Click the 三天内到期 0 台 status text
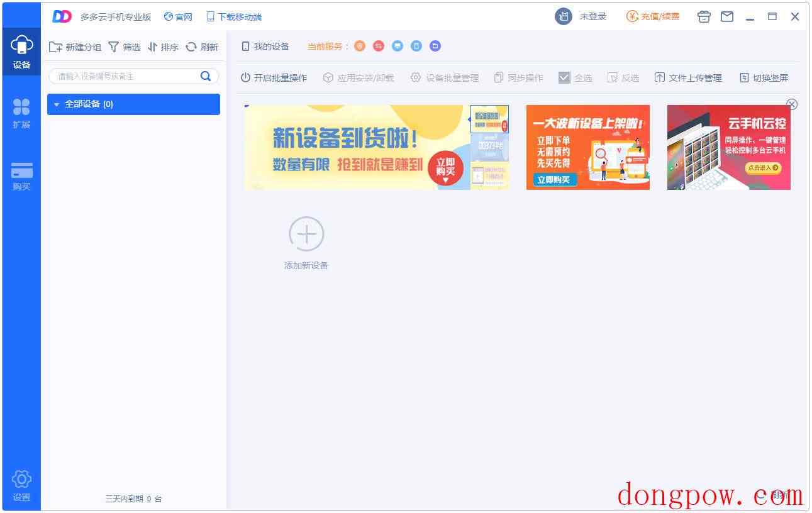Viewport: 812px width, 513px height. click(x=133, y=499)
